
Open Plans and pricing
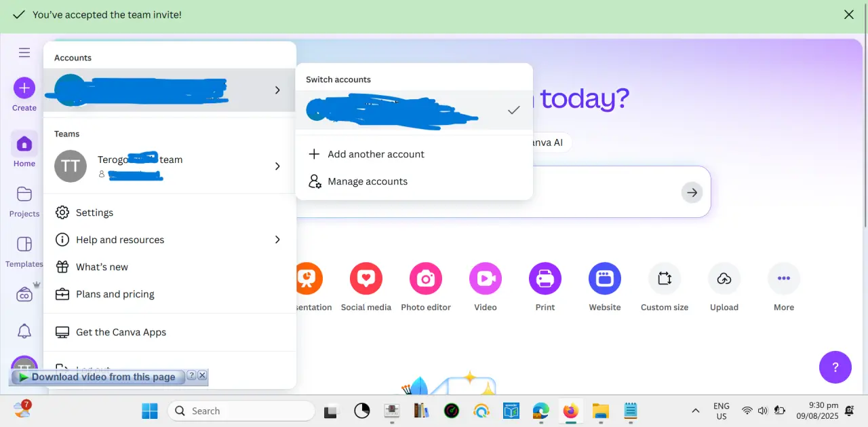[x=170, y=294]
